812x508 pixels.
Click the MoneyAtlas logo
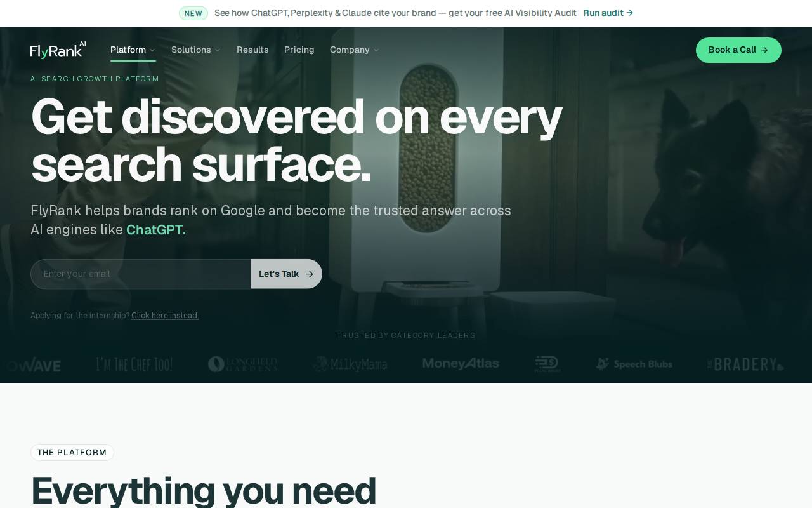pyautogui.click(x=461, y=364)
